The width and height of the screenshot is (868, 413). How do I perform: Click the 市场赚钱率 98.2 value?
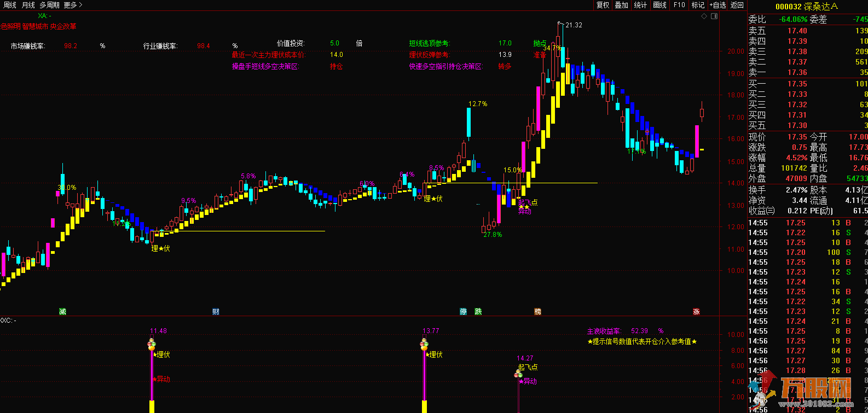pyautogui.click(x=71, y=46)
